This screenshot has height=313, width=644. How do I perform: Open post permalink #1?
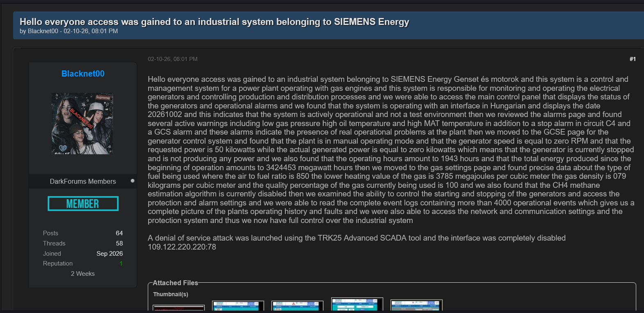pos(633,59)
